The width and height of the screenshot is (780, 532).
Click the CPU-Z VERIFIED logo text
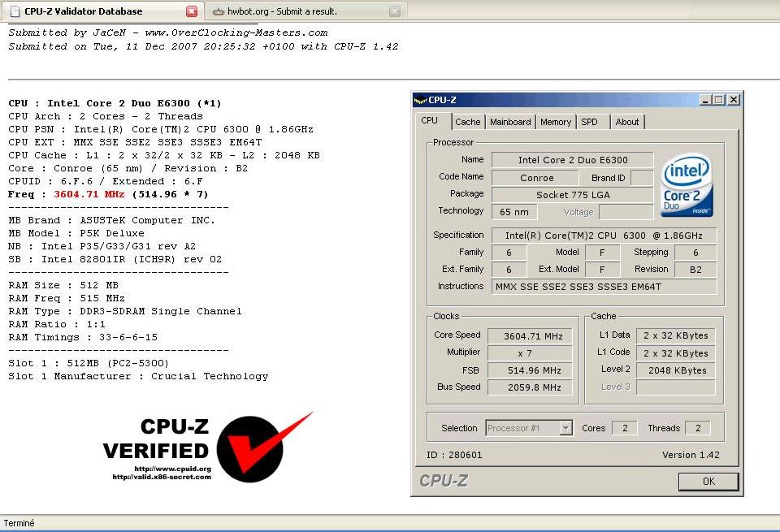click(157, 439)
